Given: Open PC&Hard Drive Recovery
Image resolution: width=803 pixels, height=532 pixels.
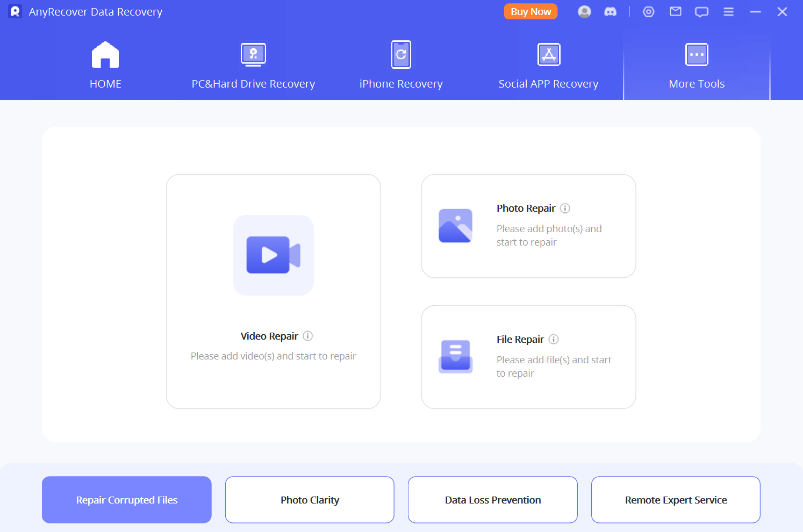Looking at the screenshot, I should tap(253, 64).
